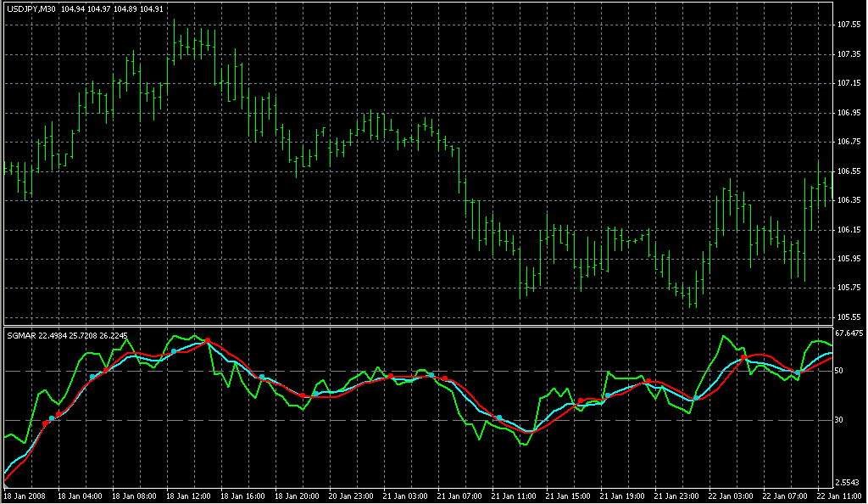Click the 22 Jan 03:00 time label
The image size is (868, 504).
click(x=731, y=496)
